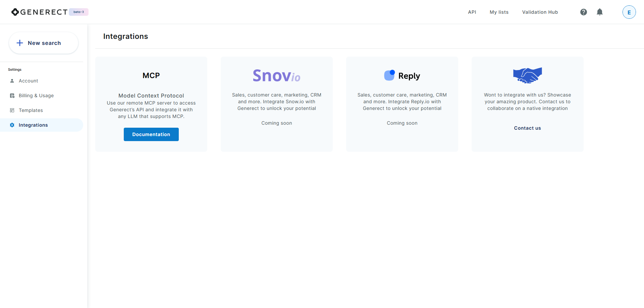The height and width of the screenshot is (308, 644).
Task: Click the Account person icon
Action: click(x=12, y=81)
